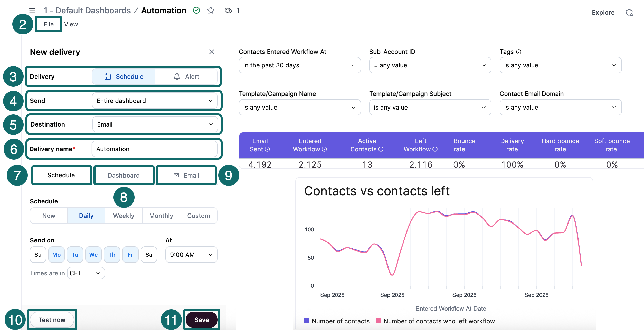Click the green verified check icon
This screenshot has width=644, height=330.
[196, 11]
